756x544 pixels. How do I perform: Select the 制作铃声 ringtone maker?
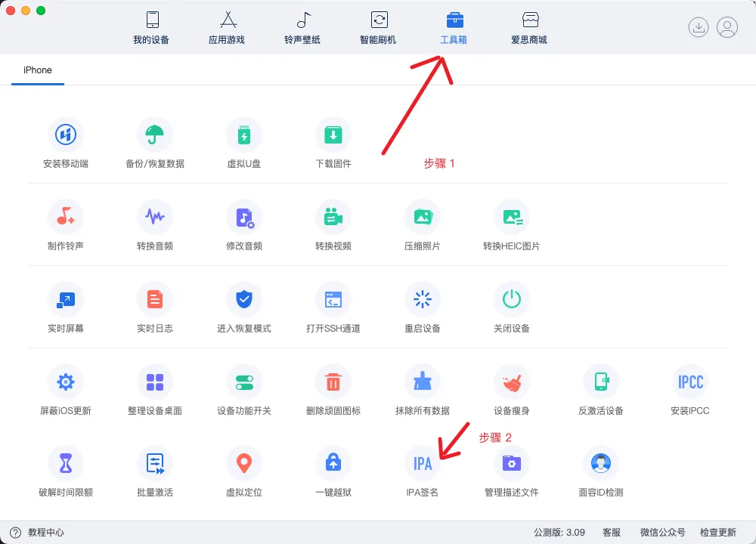coord(66,218)
